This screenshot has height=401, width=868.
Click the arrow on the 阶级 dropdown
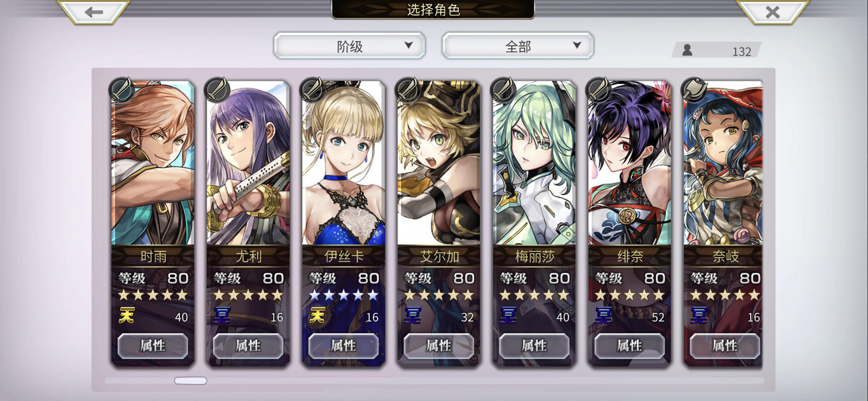408,46
